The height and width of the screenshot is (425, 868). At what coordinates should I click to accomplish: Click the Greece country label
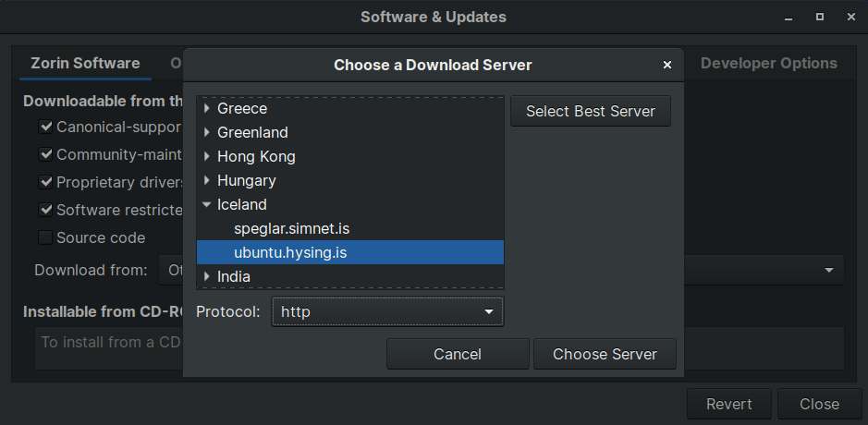pyautogui.click(x=242, y=108)
